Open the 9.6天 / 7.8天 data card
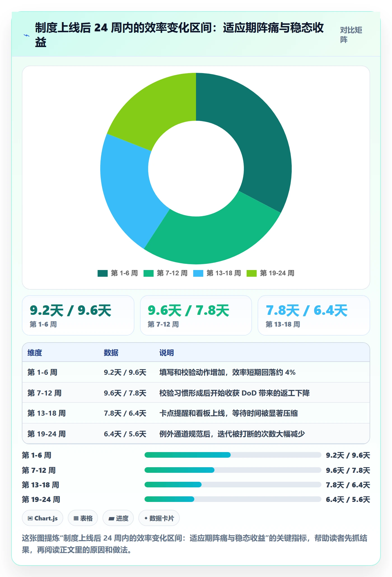This screenshot has width=392, height=577. (196, 315)
